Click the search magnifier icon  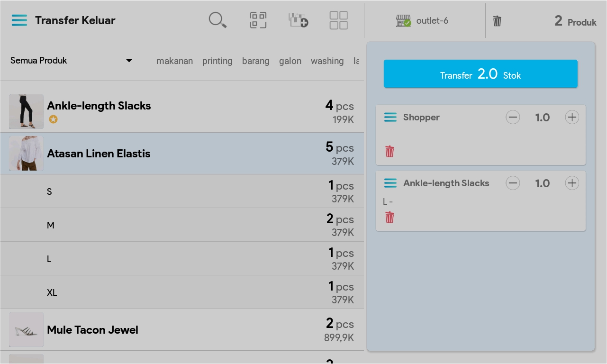coord(217,20)
